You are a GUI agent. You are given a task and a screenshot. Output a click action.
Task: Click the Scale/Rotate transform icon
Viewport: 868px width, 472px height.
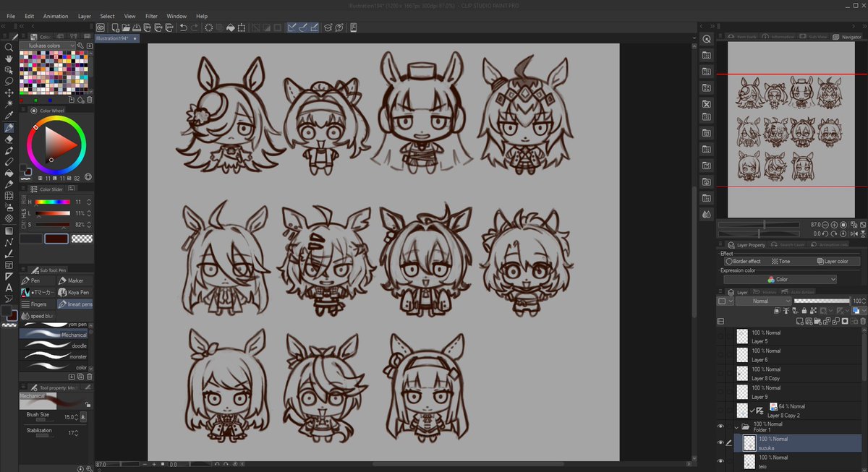click(243, 27)
